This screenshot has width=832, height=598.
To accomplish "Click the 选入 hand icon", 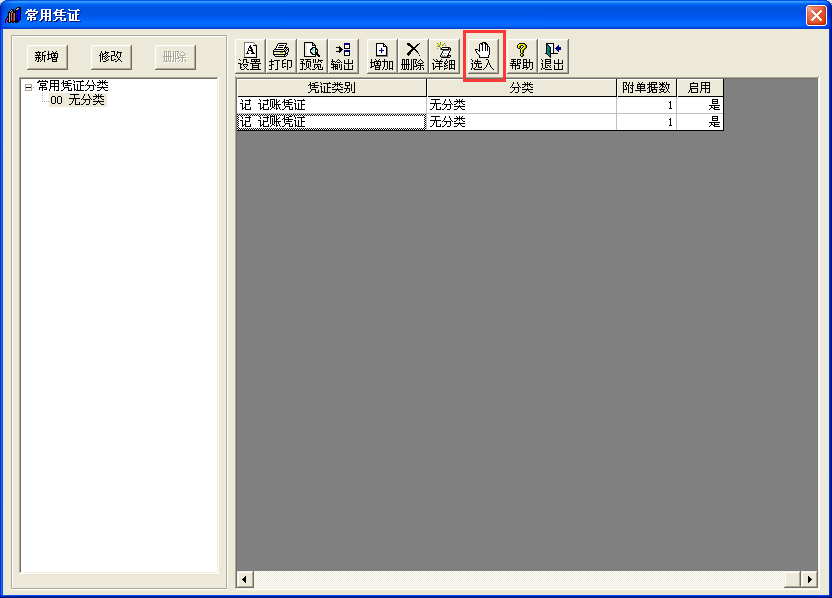I will click(482, 56).
